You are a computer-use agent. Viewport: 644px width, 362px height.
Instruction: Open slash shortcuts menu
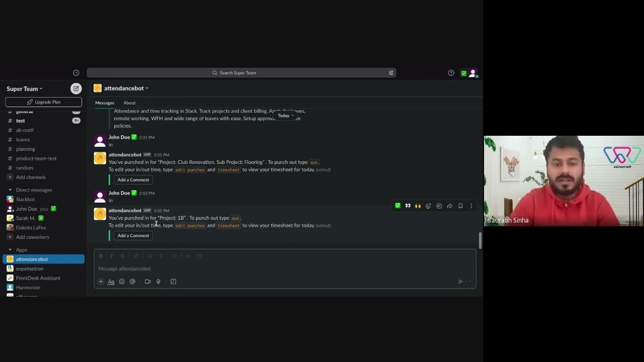173,282
